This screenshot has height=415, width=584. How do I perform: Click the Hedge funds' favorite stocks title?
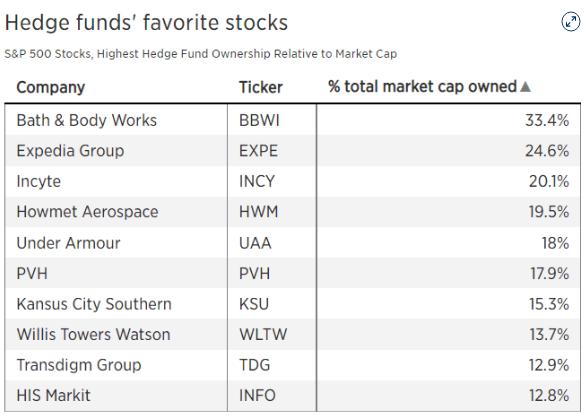146,22
